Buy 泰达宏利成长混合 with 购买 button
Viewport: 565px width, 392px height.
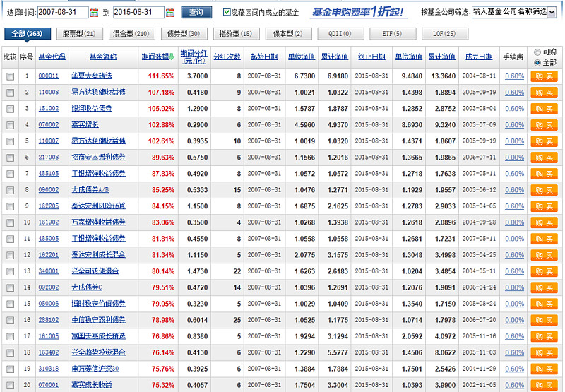(544, 256)
